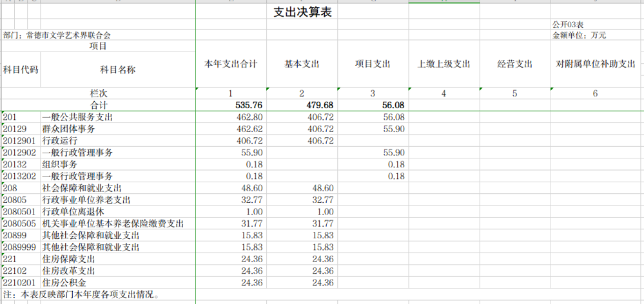Click 24.36 in 住房公积金 基本支出 column
Screen dimensions: 644x304
pyautogui.click(x=323, y=283)
